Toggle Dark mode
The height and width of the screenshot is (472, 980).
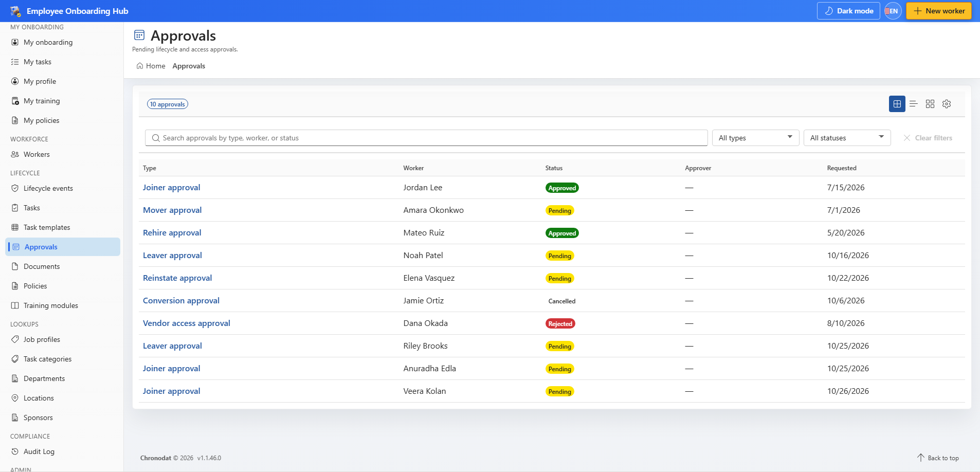coord(848,11)
